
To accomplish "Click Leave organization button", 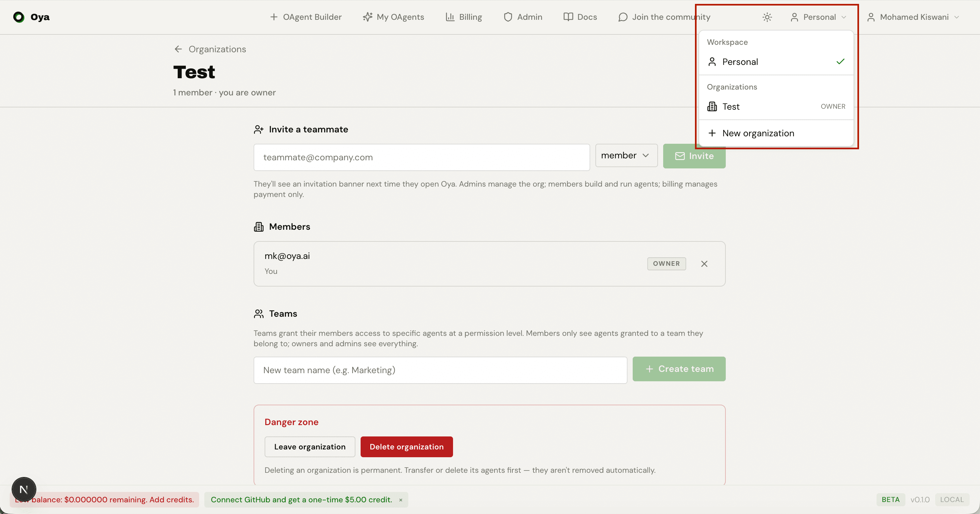I will 310,447.
